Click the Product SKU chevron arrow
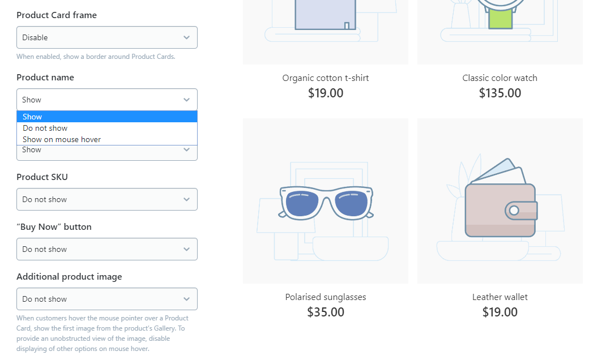This screenshot has height=364, width=602. 186,199
